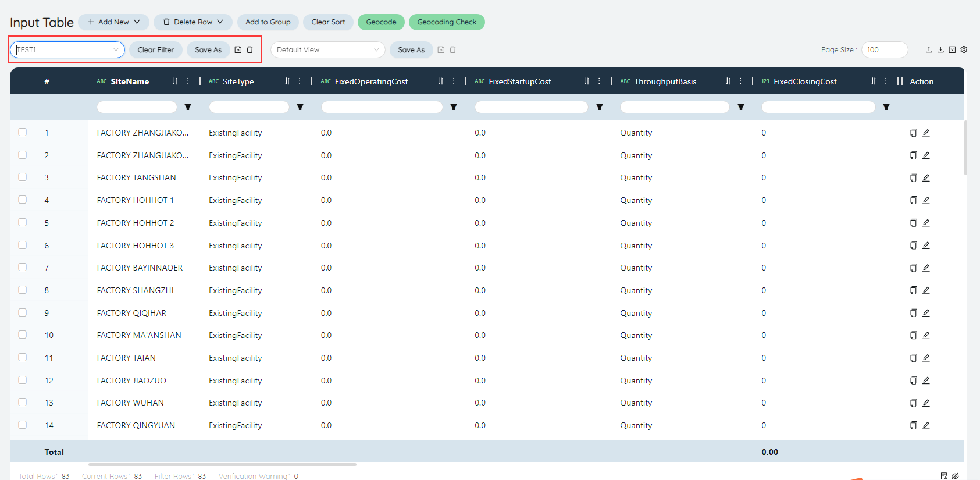Click the green Geocode button
This screenshot has width=980, height=480.
pyautogui.click(x=381, y=22)
